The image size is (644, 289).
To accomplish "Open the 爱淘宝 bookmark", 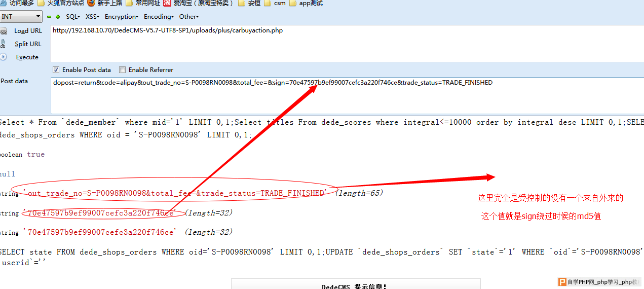I will (199, 3).
